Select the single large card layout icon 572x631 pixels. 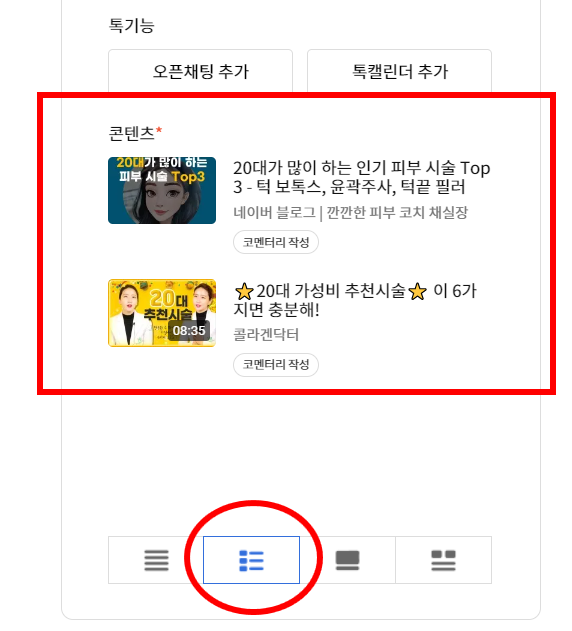[347, 560]
